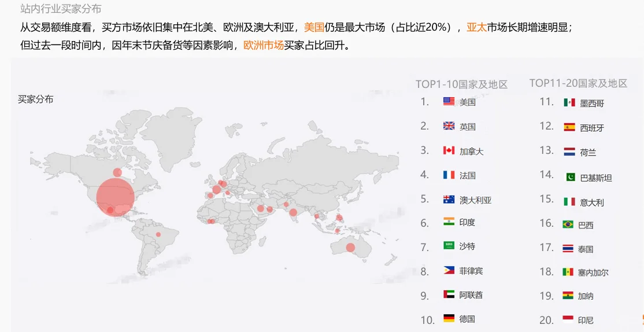The height and width of the screenshot is (332, 644).
Task: Click the orange 欧洲市场 highlighted text
Action: pos(264,45)
